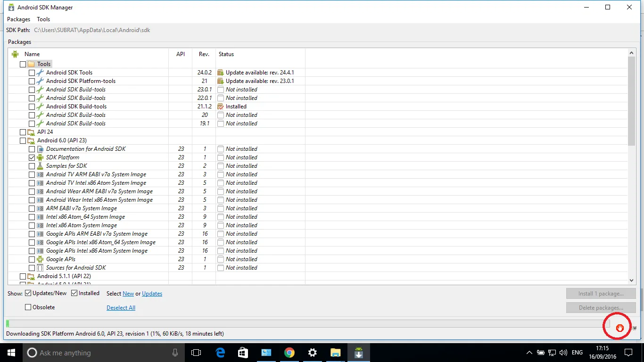Click the Android TV ARM EABI v7a System Image icon

coord(40,174)
